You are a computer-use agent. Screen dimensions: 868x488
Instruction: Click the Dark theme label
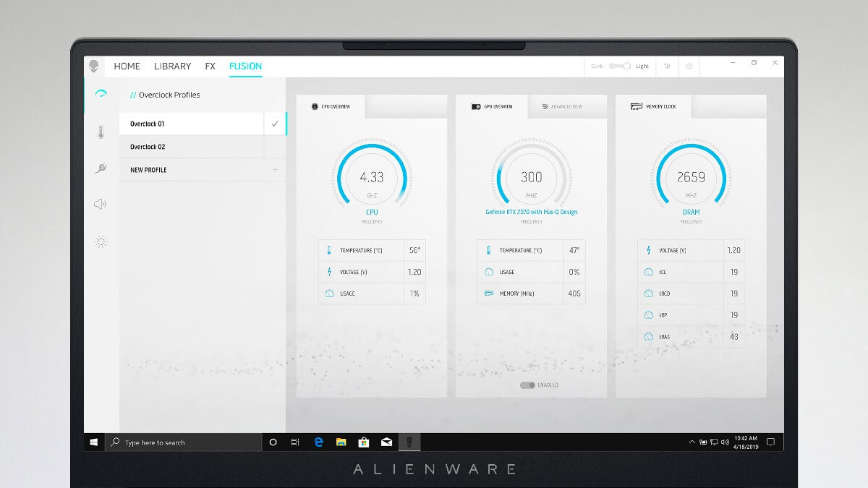pyautogui.click(x=597, y=67)
